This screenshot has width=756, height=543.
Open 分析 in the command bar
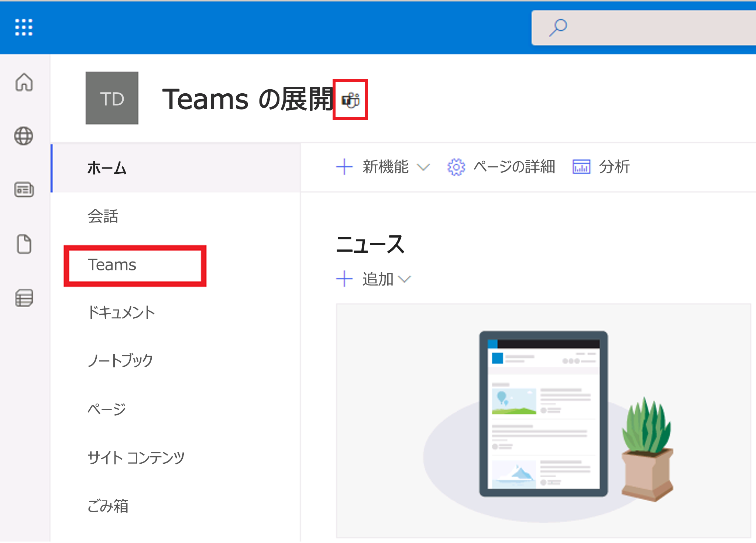[x=614, y=167]
